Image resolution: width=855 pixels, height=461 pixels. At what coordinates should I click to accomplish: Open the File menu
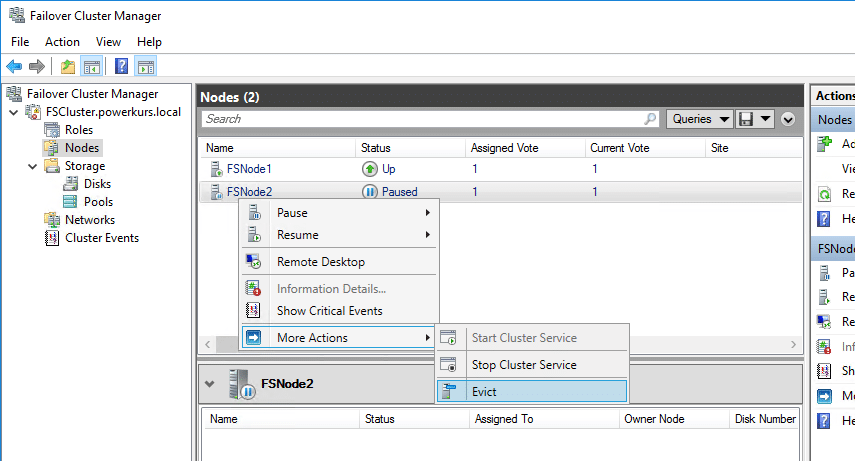(20, 42)
